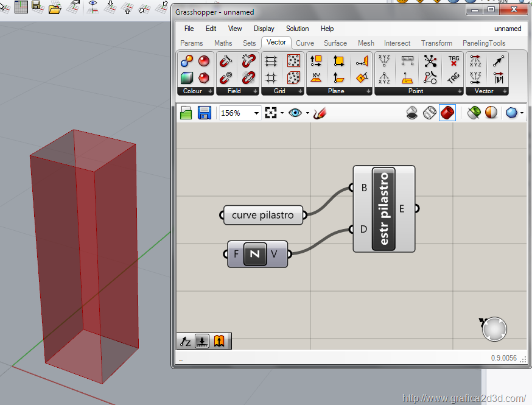Toggle wireframe preview mode button
The height and width of the screenshot is (405, 532).
(x=429, y=113)
